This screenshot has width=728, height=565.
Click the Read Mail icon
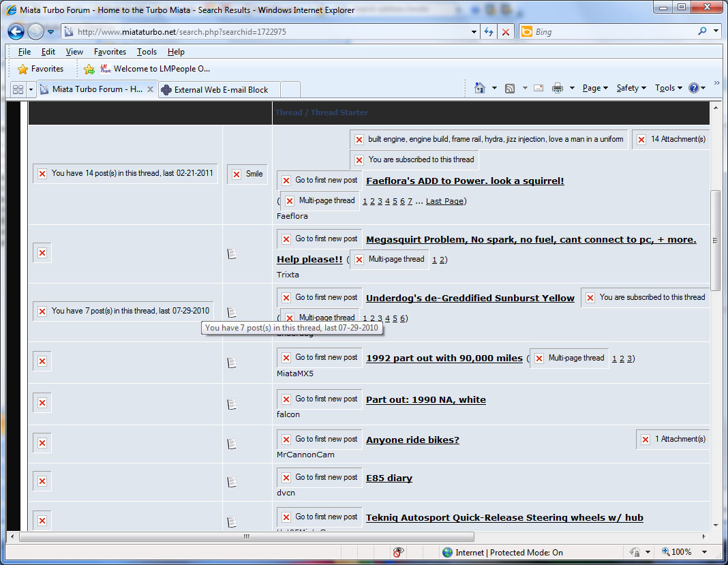[539, 88]
